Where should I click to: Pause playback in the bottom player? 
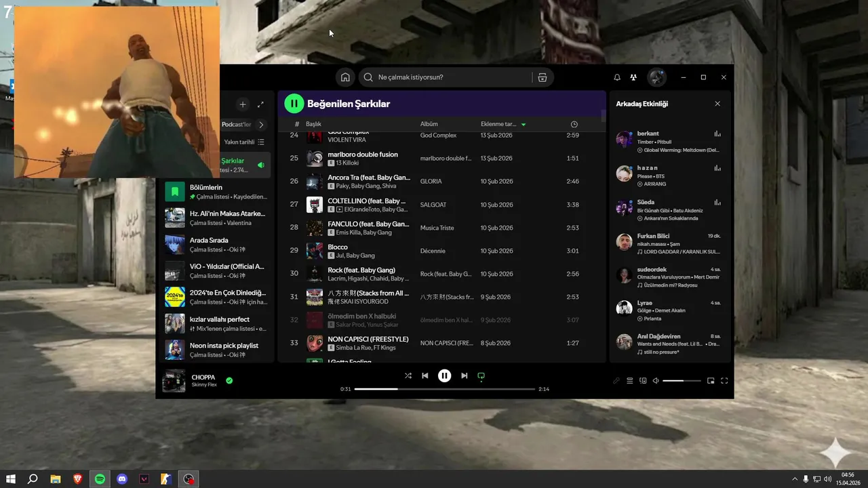(x=444, y=375)
